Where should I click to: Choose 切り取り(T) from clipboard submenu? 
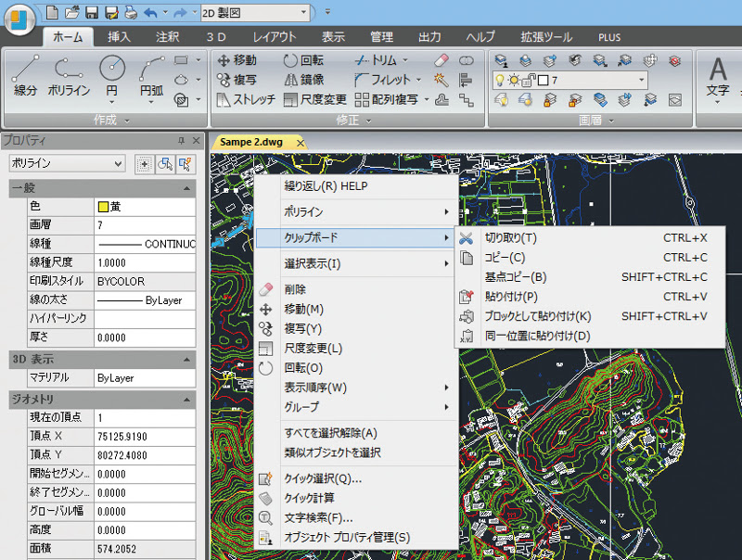point(590,238)
